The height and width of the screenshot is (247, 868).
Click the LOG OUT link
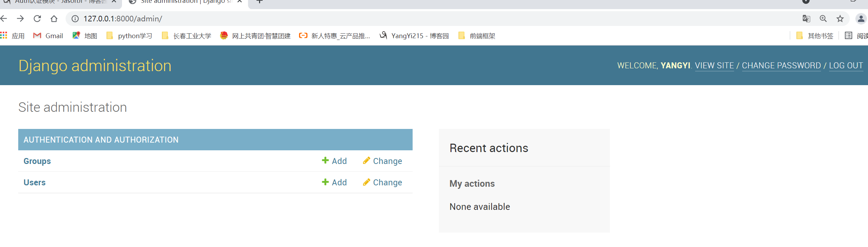[846, 66]
